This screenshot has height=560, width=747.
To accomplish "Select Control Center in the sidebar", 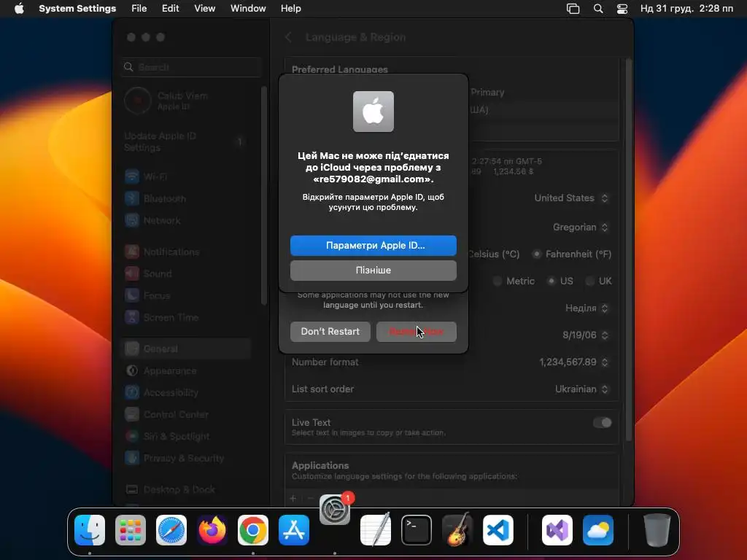I will click(x=186, y=415).
